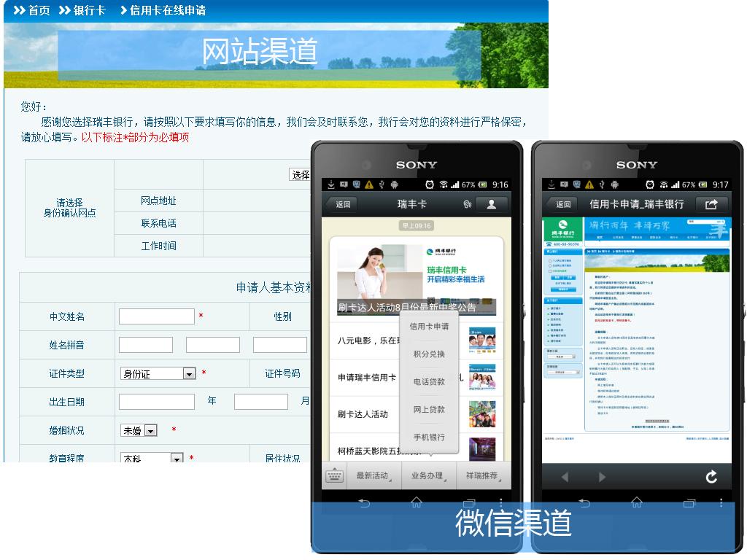Tap the Wi-Fi icon in the 9:17 status bar
Image resolution: width=747 pixels, height=560 pixels.
point(664,184)
